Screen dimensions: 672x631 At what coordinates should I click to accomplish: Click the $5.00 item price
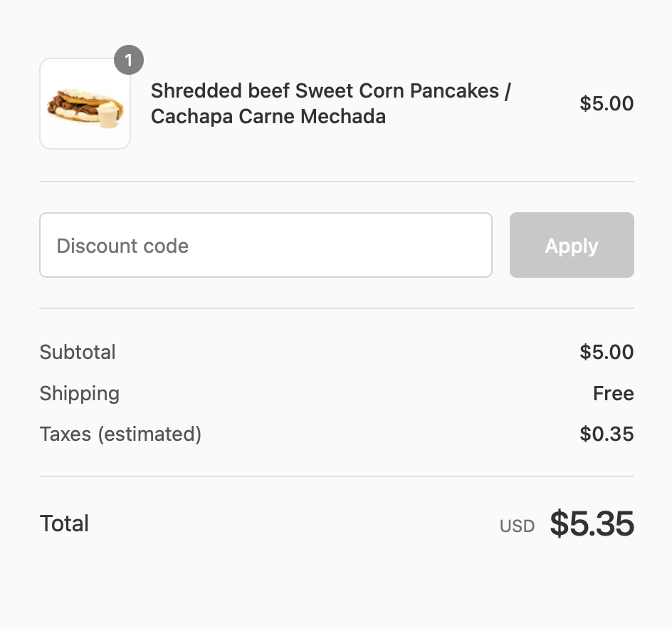tap(607, 104)
